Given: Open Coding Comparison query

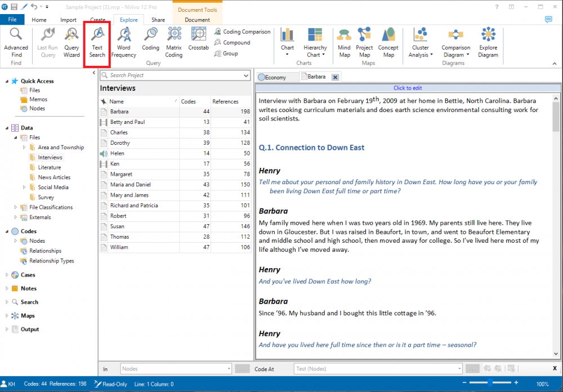Looking at the screenshot, I should (x=242, y=32).
